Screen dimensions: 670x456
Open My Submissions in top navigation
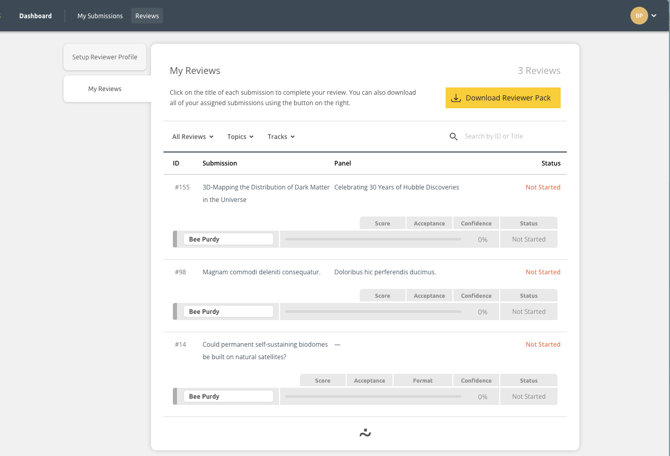coord(100,16)
